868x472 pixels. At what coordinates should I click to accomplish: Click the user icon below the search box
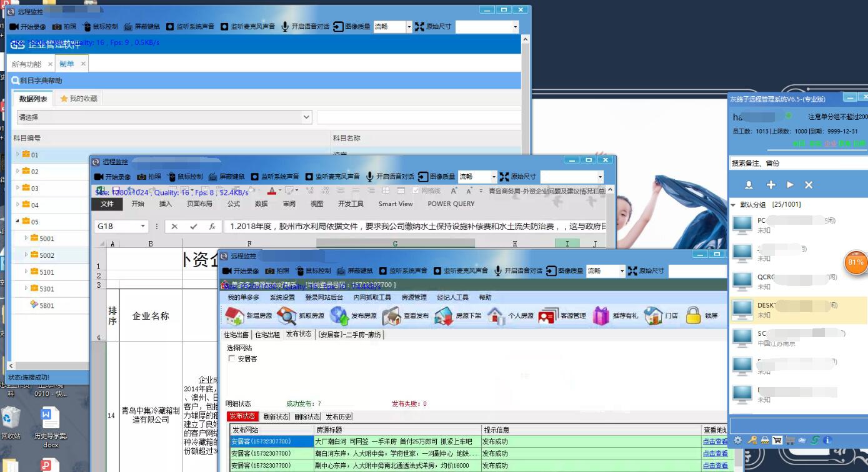pos(749,185)
